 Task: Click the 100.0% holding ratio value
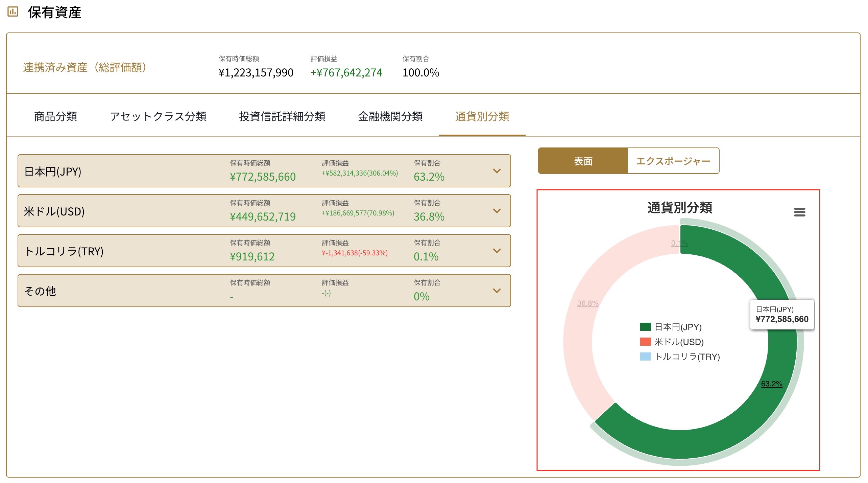click(420, 73)
